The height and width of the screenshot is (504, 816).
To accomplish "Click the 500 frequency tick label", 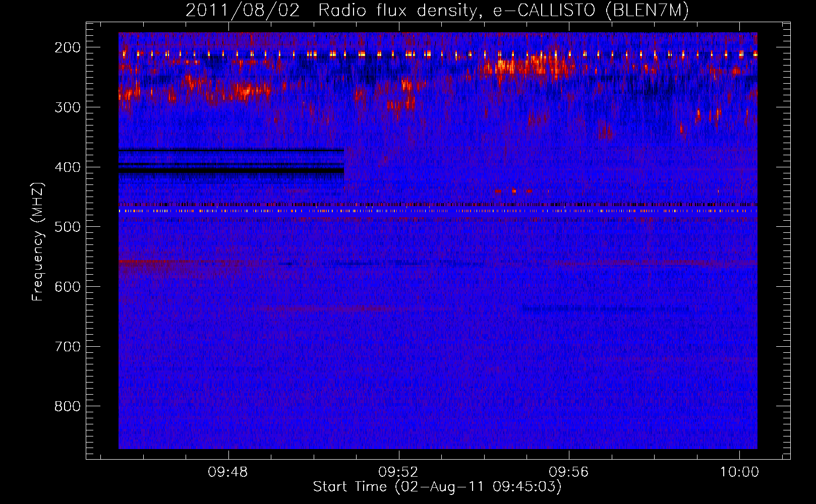I will tap(67, 227).
